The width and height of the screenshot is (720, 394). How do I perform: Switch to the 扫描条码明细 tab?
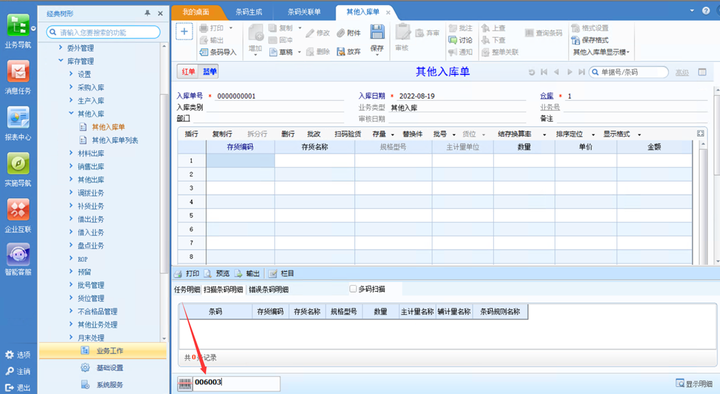223,289
